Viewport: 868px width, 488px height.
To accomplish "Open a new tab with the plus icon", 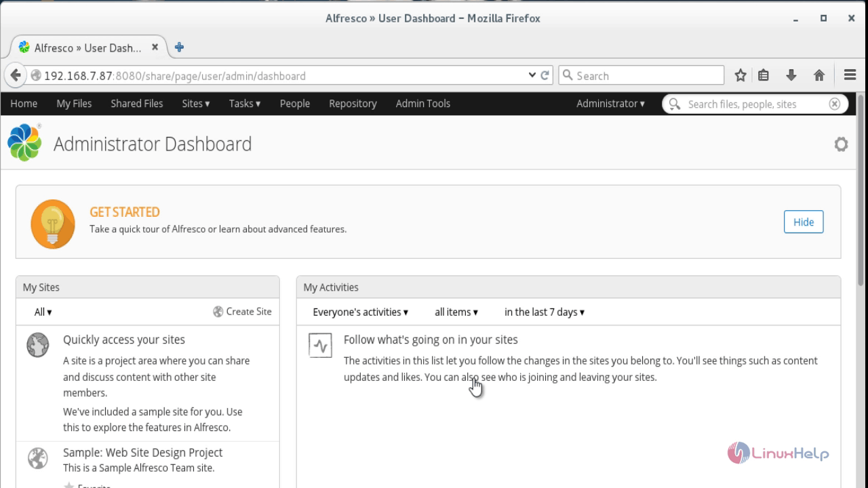I will click(179, 47).
